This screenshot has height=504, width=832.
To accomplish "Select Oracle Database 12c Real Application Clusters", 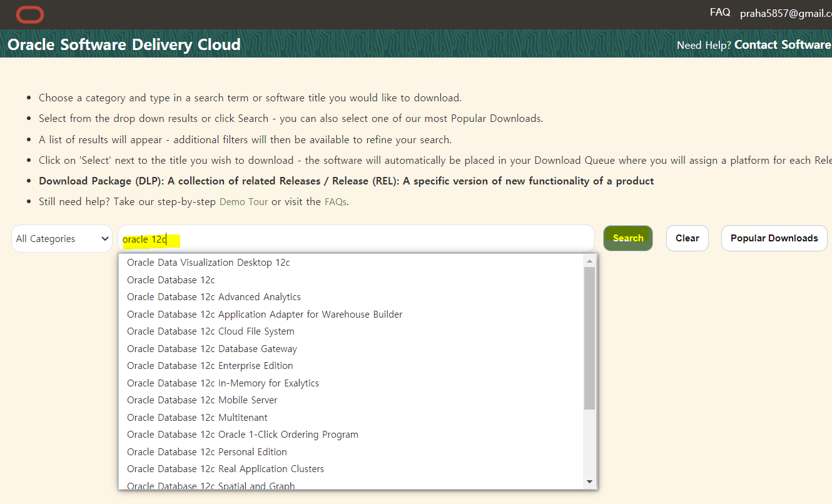I will [x=352, y=469].
